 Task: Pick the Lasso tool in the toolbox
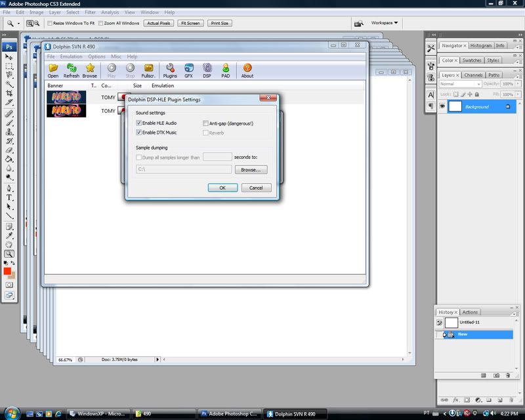[x=9, y=75]
